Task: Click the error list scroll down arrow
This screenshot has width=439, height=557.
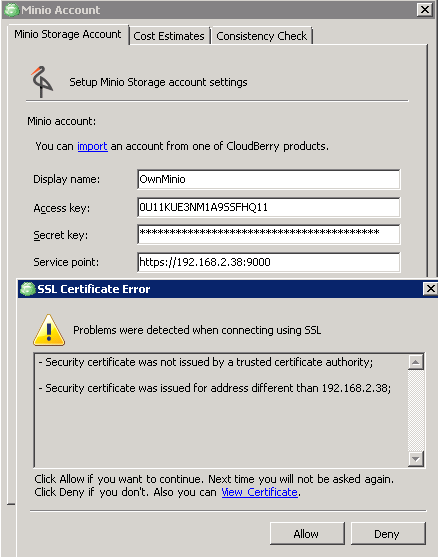Action: 416,459
